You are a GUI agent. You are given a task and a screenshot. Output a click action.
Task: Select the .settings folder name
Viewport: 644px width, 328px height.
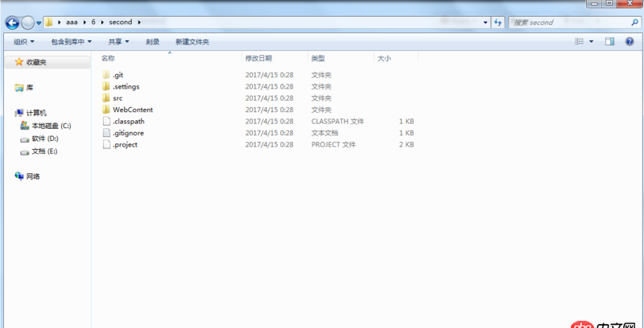(126, 87)
